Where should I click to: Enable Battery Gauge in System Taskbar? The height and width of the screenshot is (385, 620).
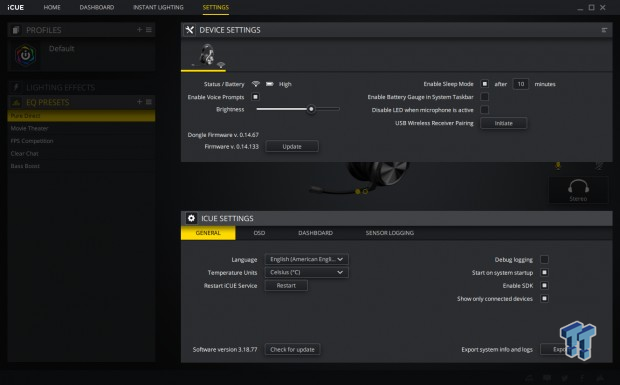[x=484, y=97]
